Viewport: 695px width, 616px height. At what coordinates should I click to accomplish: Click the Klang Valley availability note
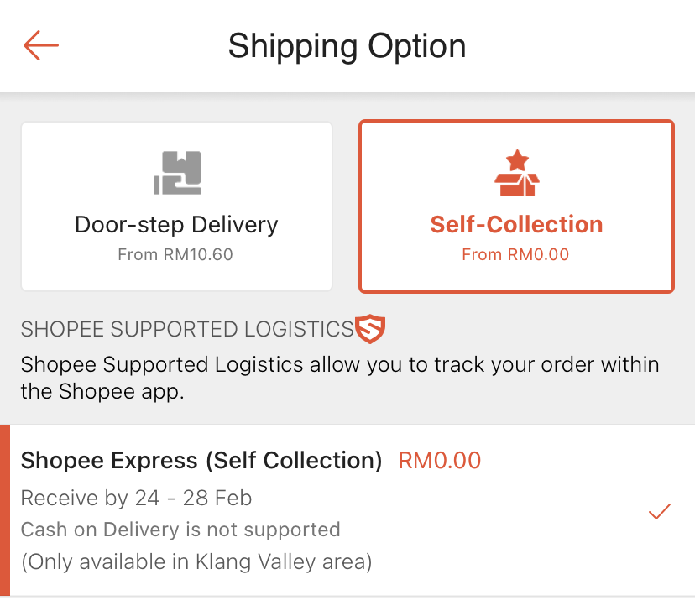click(x=196, y=561)
